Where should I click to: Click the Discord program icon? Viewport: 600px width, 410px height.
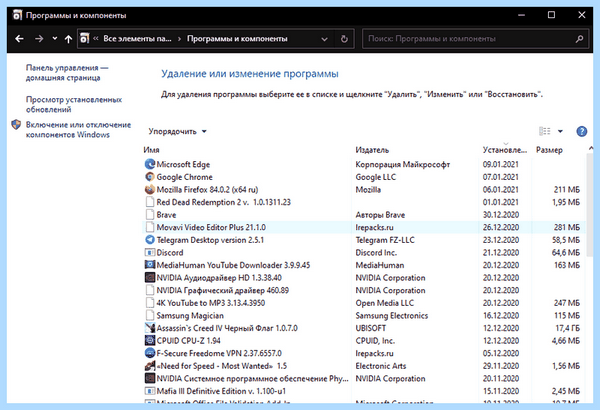click(x=150, y=253)
